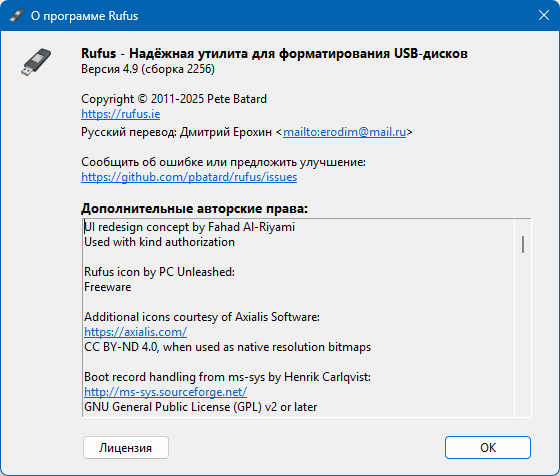Click the 'Дополнительные авторские права' heading
Image resolution: width=560 pixels, height=476 pixels.
tap(194, 208)
